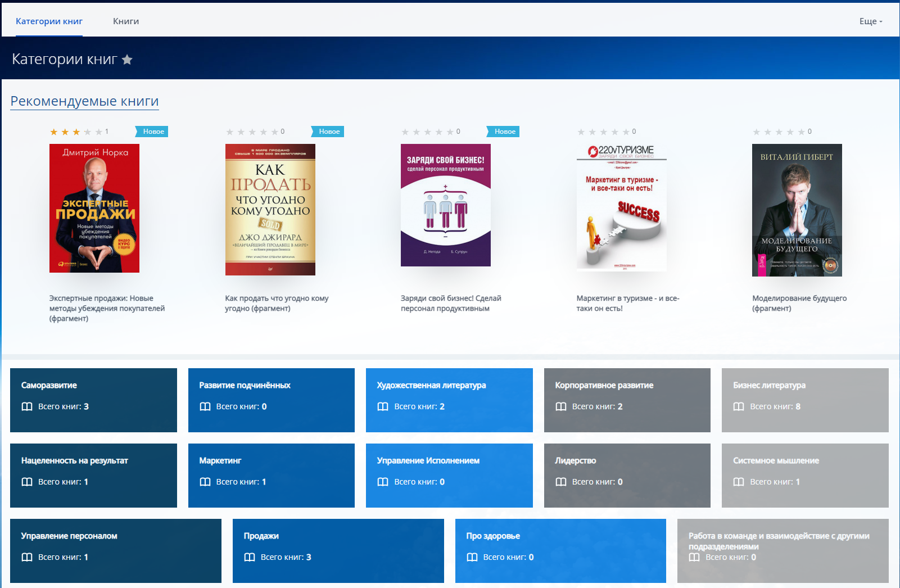Click Всего книг: 2 in Художественная литература

[419, 406]
